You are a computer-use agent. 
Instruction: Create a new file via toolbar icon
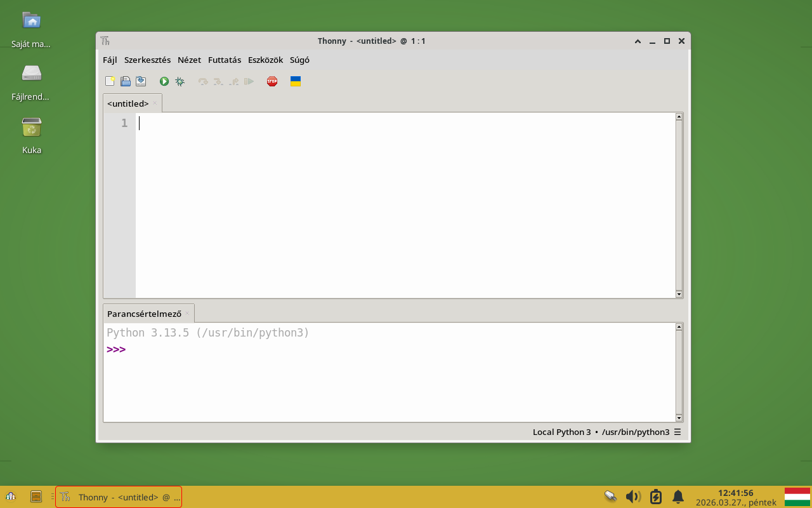pos(110,81)
